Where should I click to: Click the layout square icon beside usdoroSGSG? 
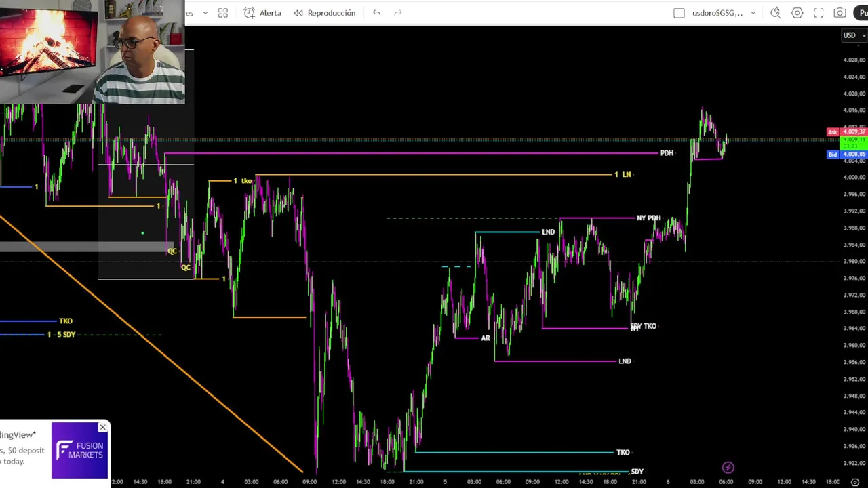[x=679, y=13]
